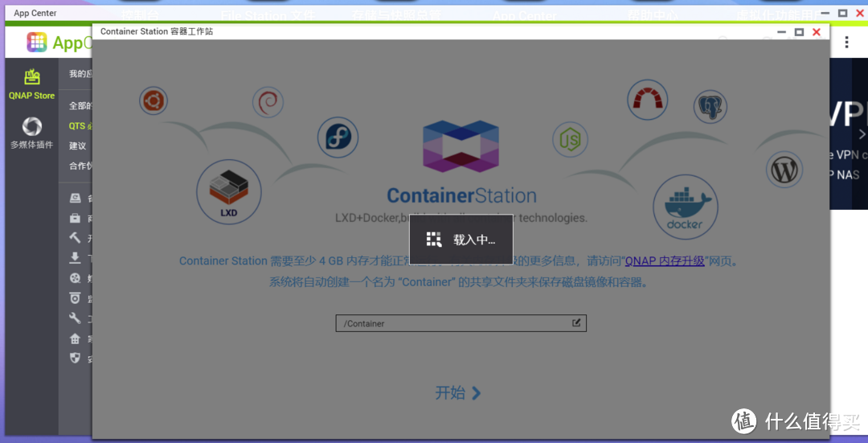Click the 开始 start button

(458, 393)
